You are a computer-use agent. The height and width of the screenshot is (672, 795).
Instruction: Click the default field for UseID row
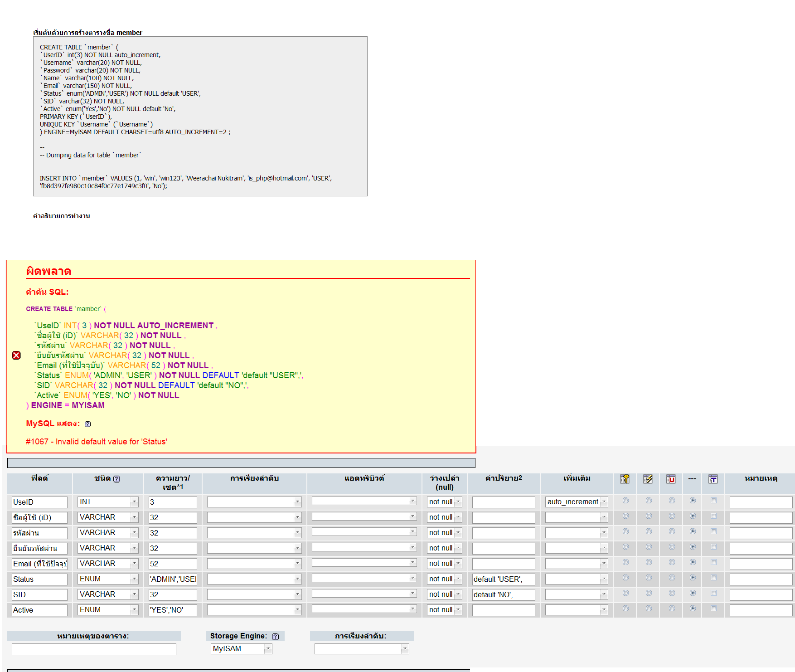(x=504, y=502)
